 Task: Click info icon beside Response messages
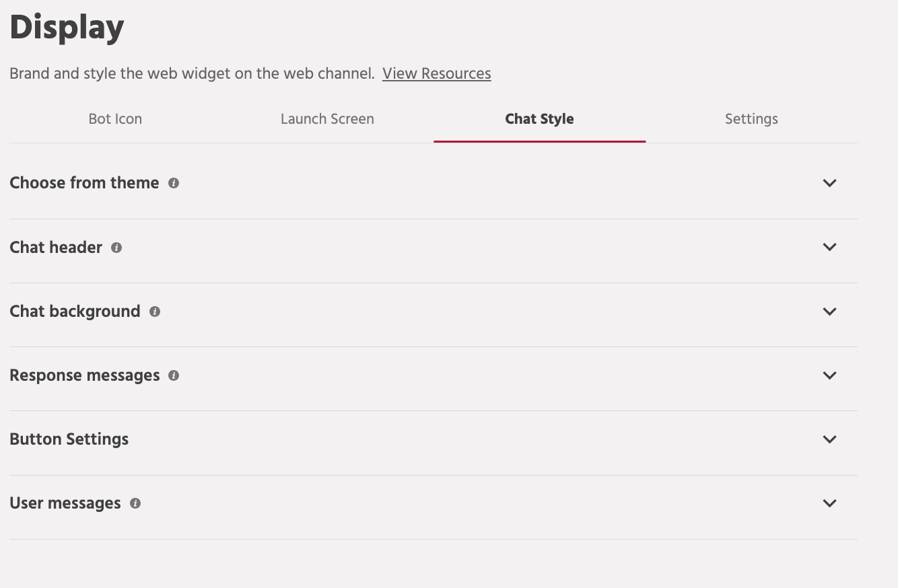pyautogui.click(x=174, y=375)
